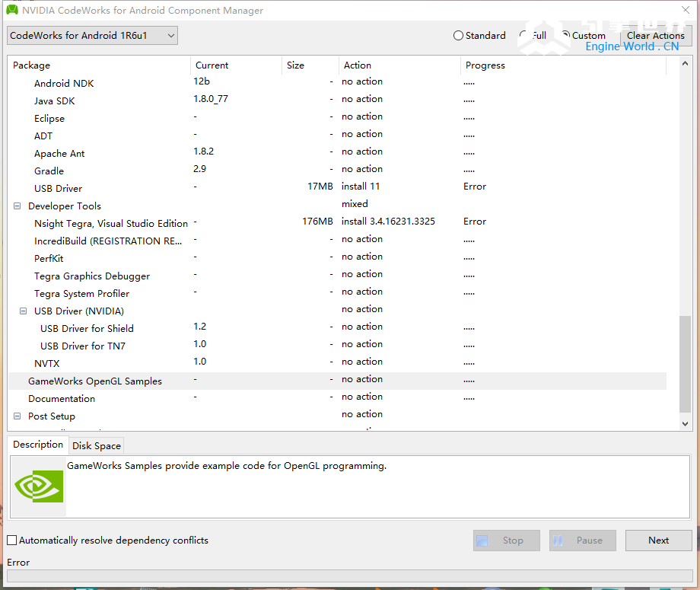The height and width of the screenshot is (590, 700).
Task: Click the Package column header
Action: click(99, 65)
